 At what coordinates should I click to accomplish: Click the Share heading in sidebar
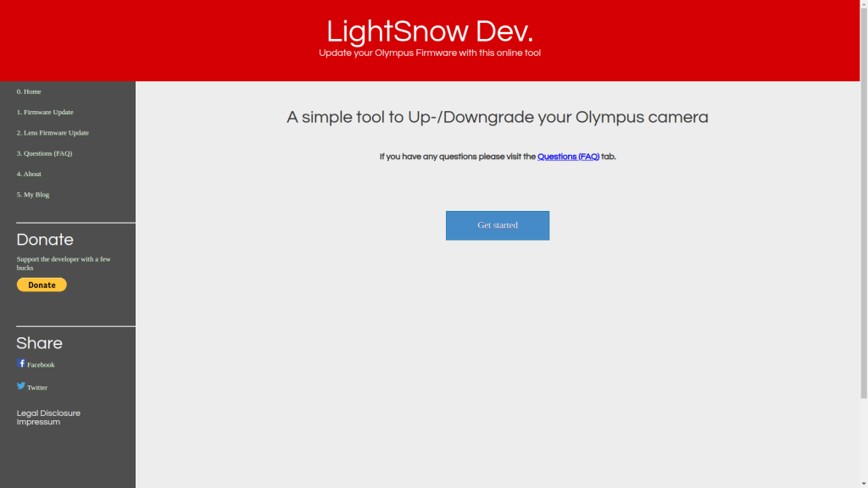pyautogui.click(x=39, y=343)
